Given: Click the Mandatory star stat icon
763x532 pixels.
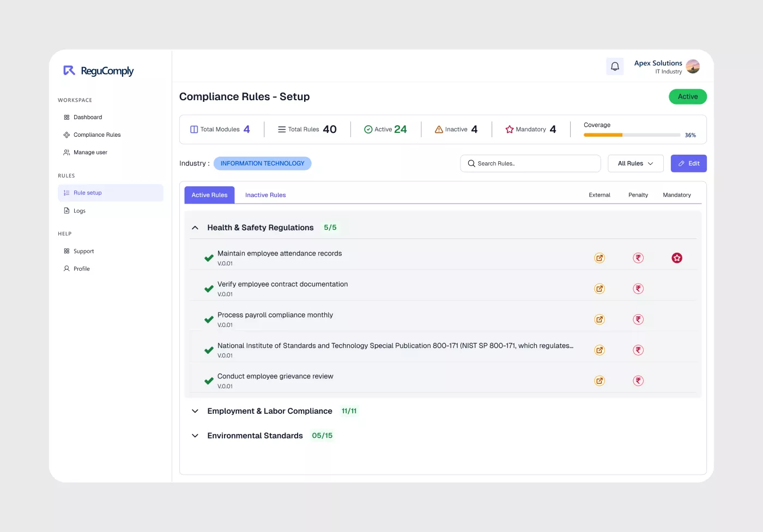Looking at the screenshot, I should click(x=510, y=130).
